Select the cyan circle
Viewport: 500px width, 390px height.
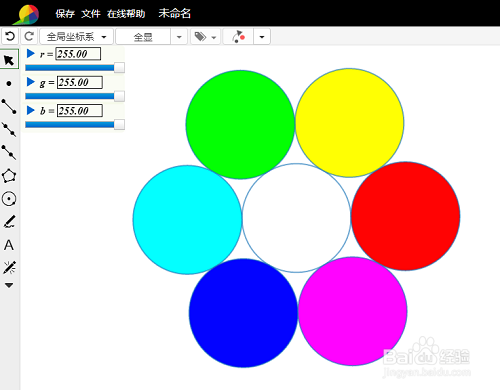187,220
